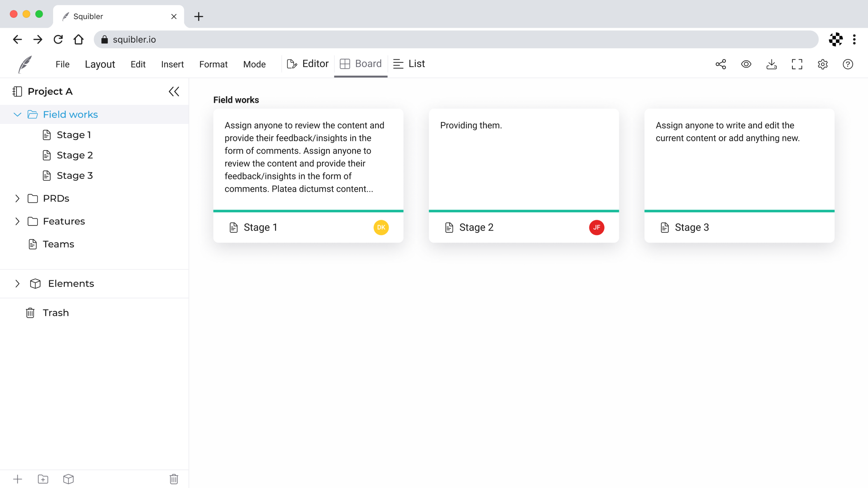Click the Field works board heading
The image size is (868, 488).
coord(236,100)
